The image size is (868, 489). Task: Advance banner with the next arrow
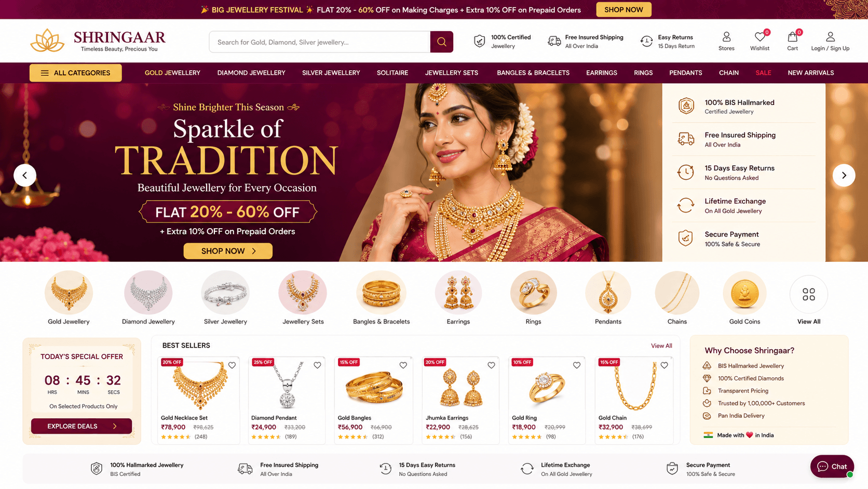844,175
